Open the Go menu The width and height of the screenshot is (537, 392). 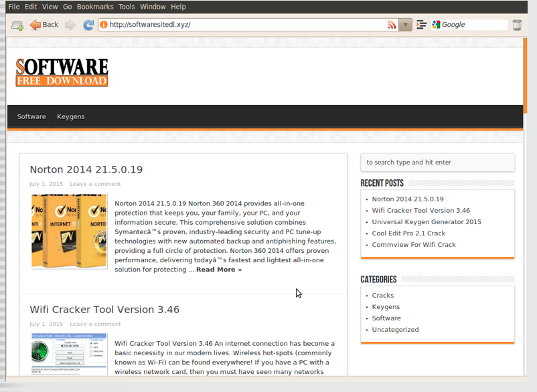click(x=68, y=7)
